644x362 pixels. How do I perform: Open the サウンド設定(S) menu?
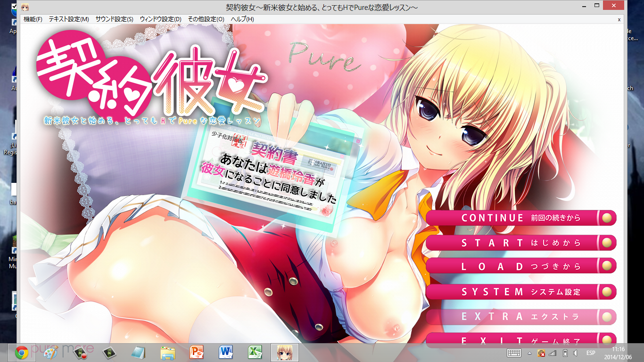click(114, 19)
